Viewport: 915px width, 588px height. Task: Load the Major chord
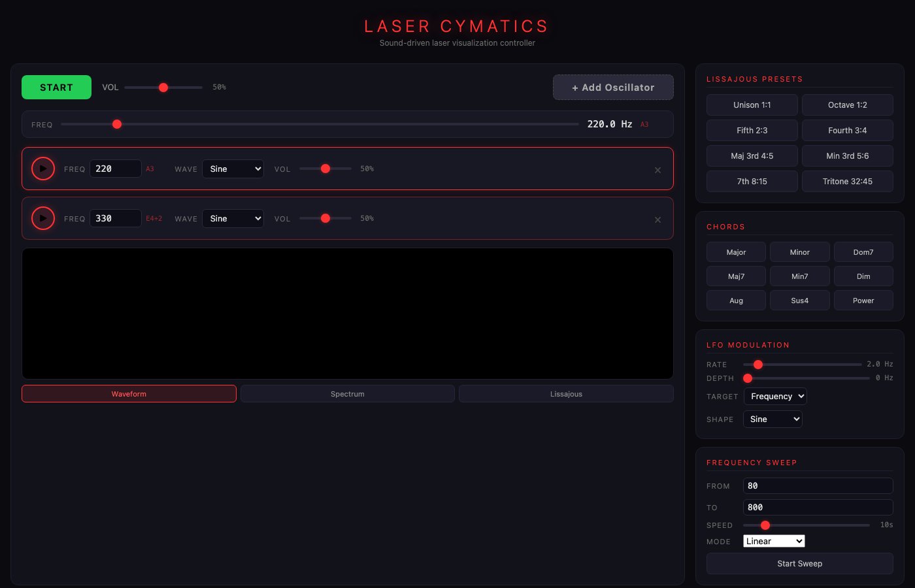(x=736, y=252)
